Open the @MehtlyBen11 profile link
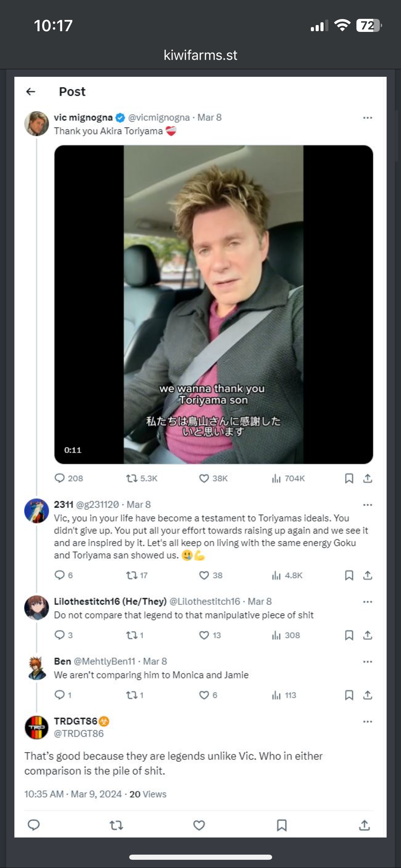 pyautogui.click(x=105, y=661)
